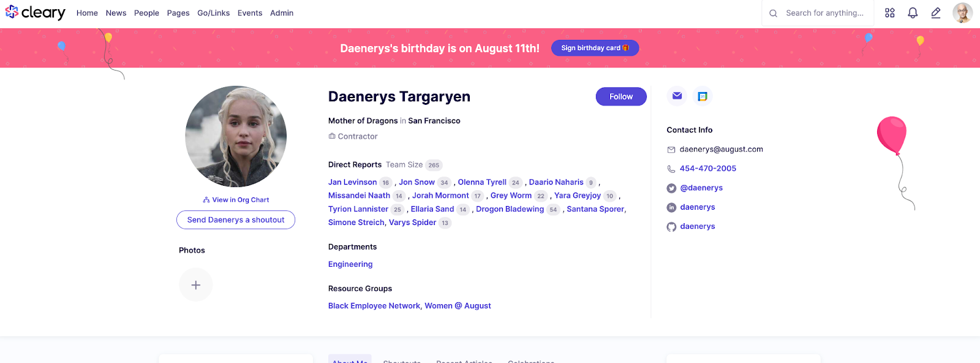Open Pages from the top nav
This screenshot has height=363, width=980.
click(178, 13)
